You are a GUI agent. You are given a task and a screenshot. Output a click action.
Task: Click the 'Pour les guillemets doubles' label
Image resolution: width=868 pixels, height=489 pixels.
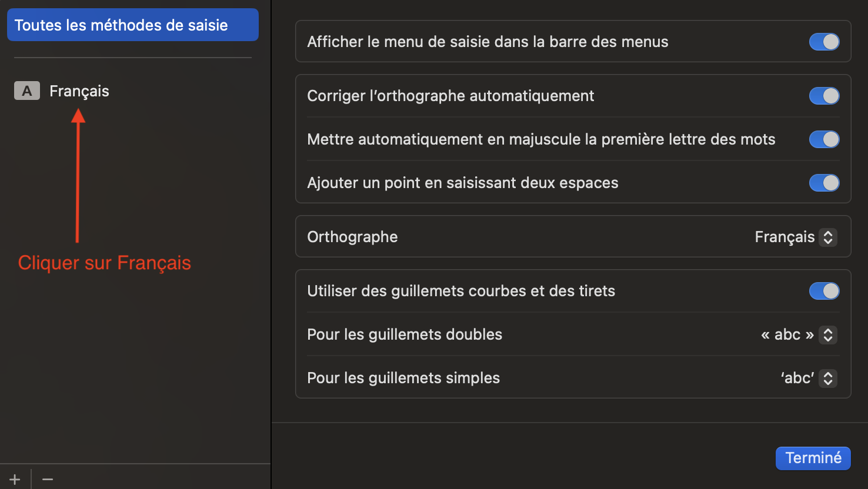coord(405,334)
